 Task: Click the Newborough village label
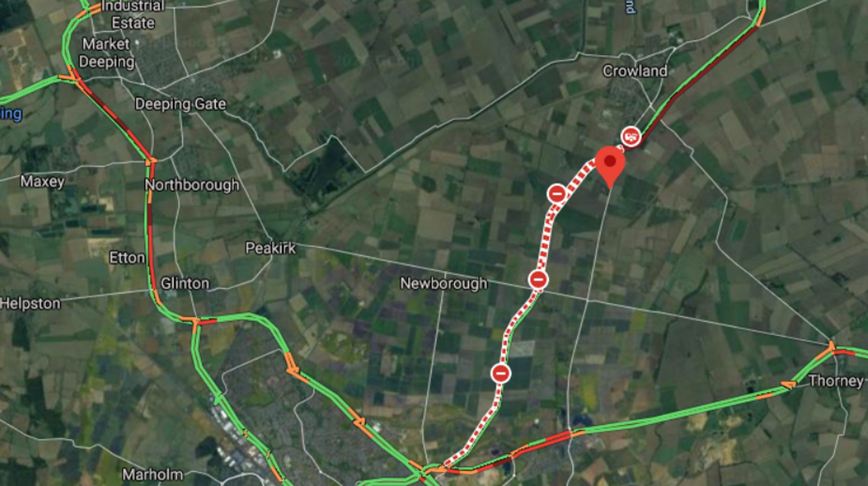click(x=444, y=283)
